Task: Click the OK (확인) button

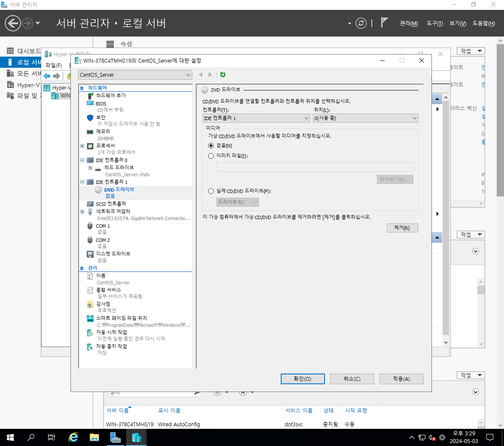Action: pos(303,379)
